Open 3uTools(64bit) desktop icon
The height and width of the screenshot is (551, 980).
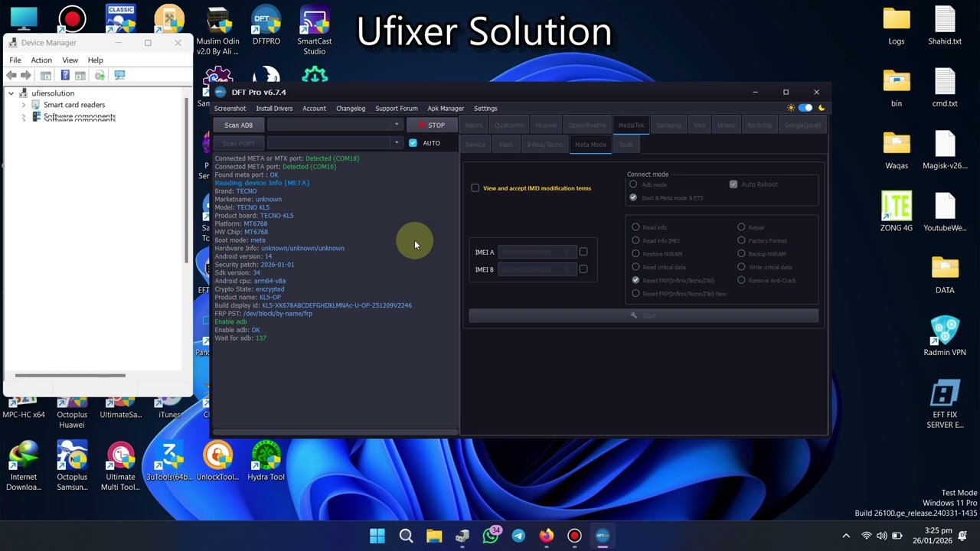(170, 461)
